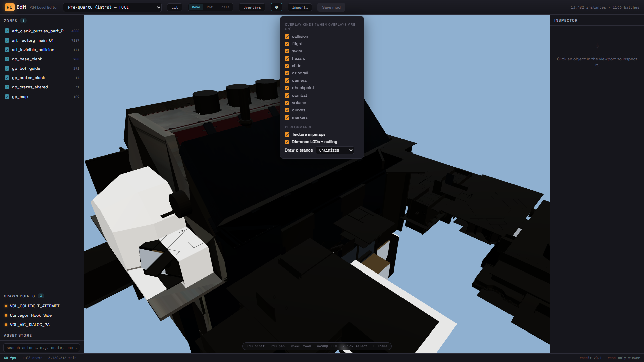
Task: Click the SPAWN POINTS panel header
Action: 19,296
